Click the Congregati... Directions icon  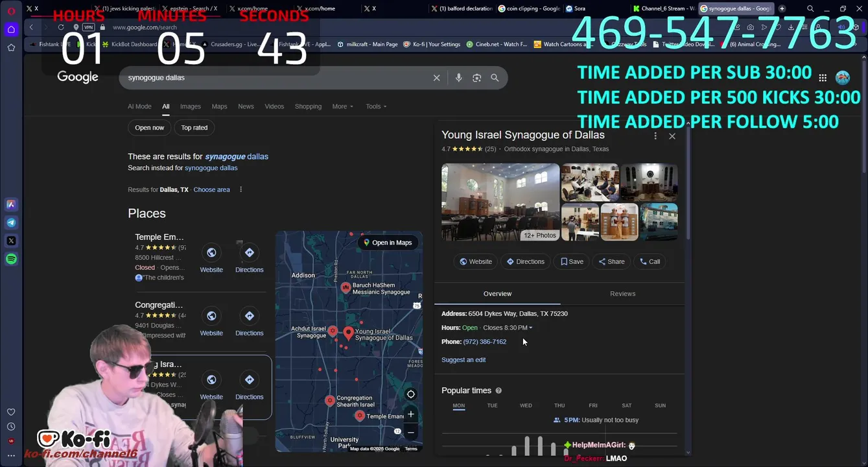250,316
